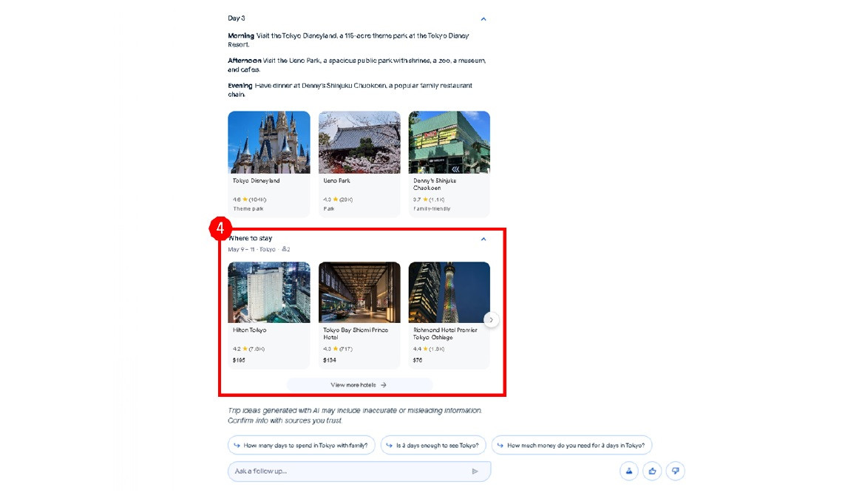Click the Ueno Park title text
This screenshot has width=865, height=504.
(x=336, y=181)
